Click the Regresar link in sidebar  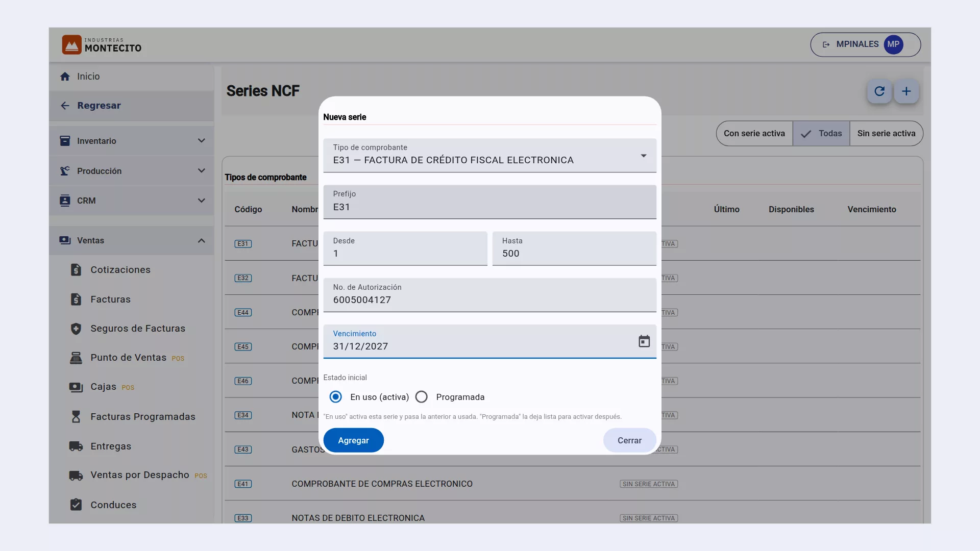[132, 106]
